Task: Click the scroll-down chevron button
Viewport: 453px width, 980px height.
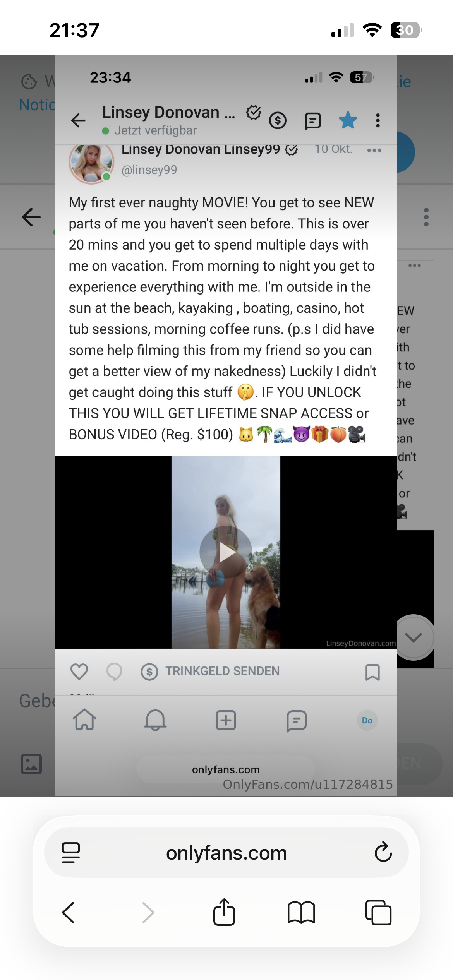Action: click(414, 637)
